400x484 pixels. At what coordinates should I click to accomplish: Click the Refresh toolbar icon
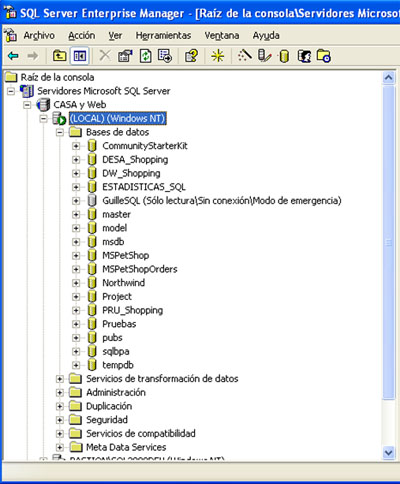145,56
